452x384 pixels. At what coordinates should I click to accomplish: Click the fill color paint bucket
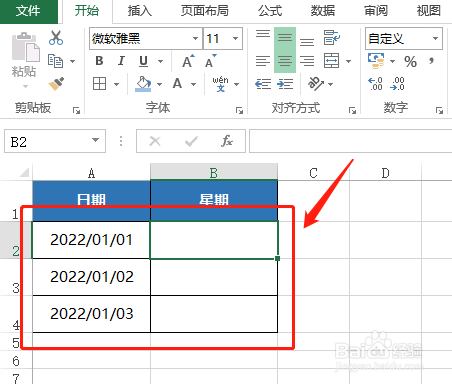(x=143, y=84)
